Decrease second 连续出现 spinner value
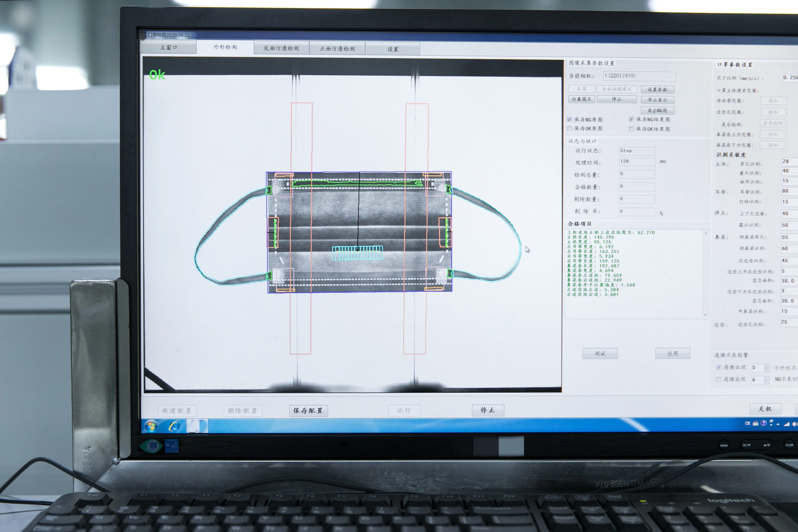This screenshot has width=798, height=532. (766, 382)
